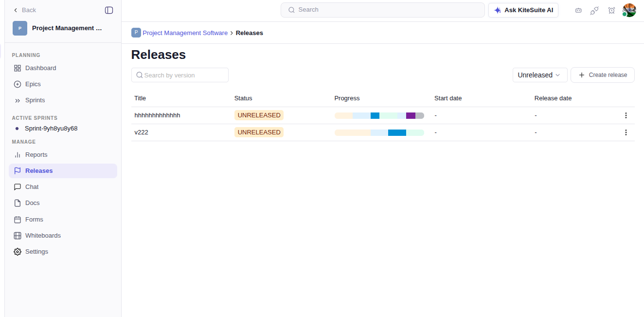This screenshot has width=644, height=317.
Task: Click the magnifier icon in Search by version
Action: (x=140, y=75)
